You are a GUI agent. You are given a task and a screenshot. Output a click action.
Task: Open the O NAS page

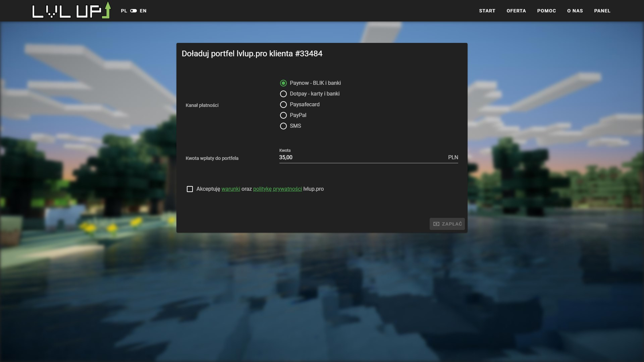point(575,11)
